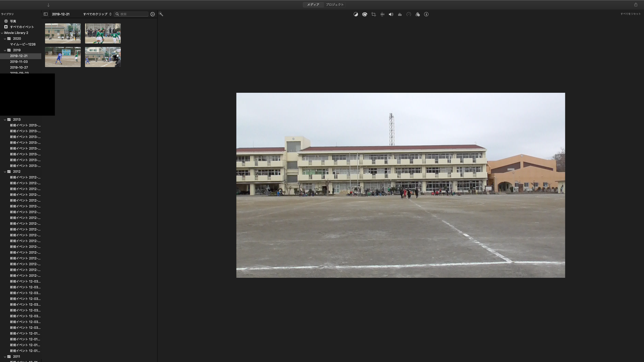Open the volume controls
Viewport: 644px width, 362px height.
(391, 14)
